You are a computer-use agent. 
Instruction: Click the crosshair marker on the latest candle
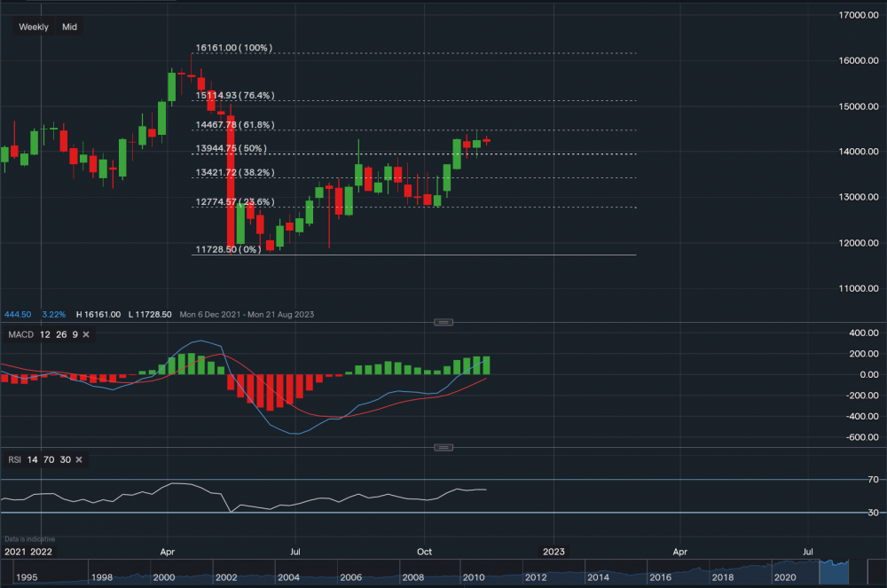pyautogui.click(x=488, y=140)
